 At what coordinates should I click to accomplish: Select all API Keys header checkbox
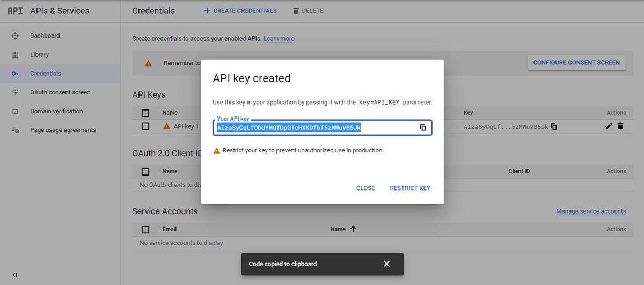pyautogui.click(x=145, y=113)
